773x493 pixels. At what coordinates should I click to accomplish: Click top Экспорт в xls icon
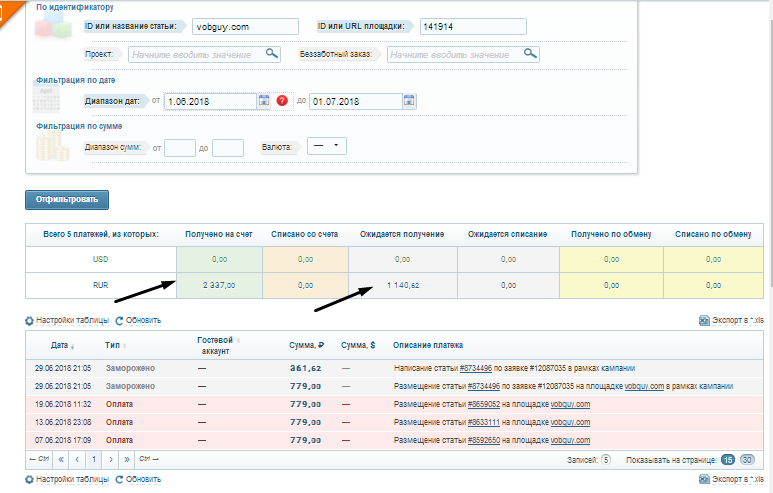704,320
